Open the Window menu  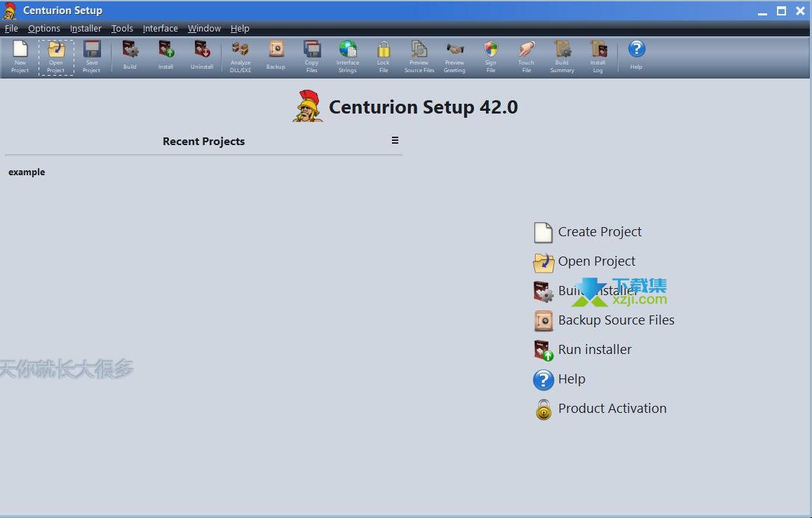click(x=205, y=29)
